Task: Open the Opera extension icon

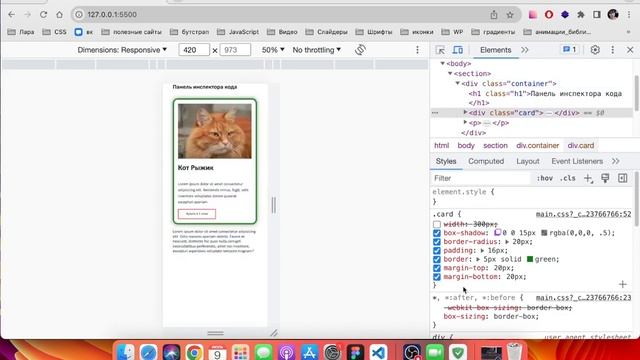Action: [x=549, y=15]
